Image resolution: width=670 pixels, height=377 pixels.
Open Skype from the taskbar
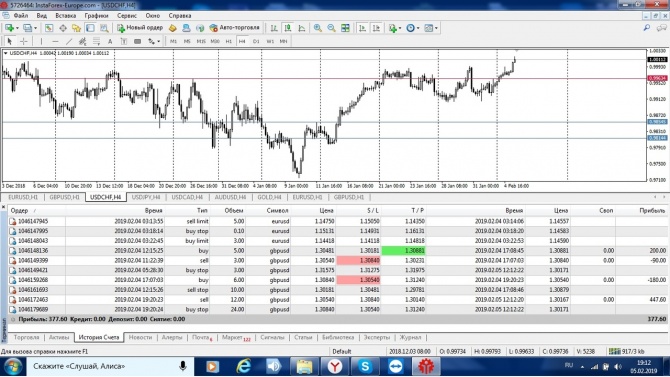[365, 366]
